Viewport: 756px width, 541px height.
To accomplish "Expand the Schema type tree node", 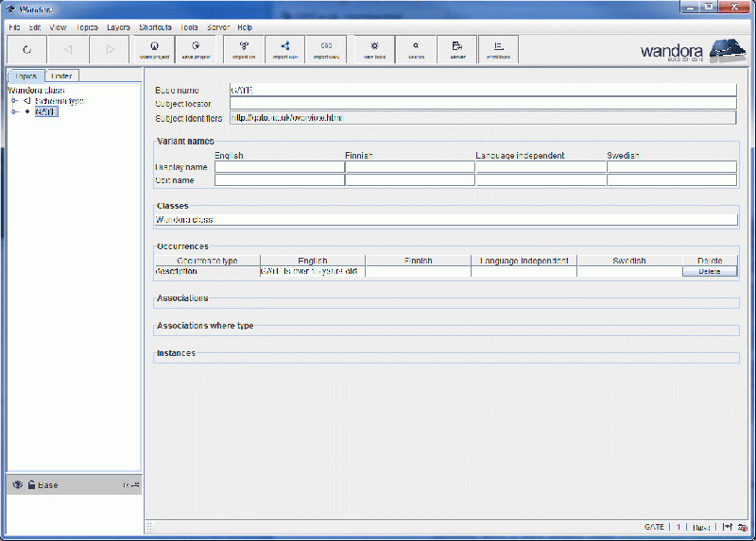I will 14,101.
